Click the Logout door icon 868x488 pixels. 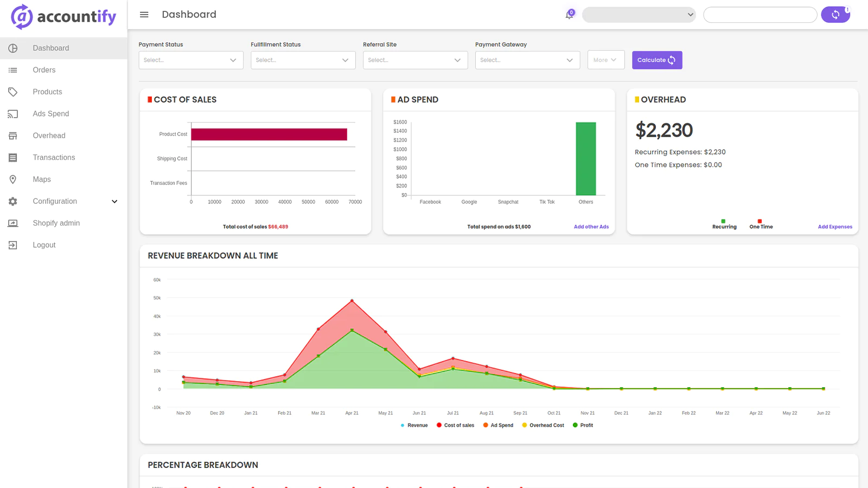click(13, 245)
